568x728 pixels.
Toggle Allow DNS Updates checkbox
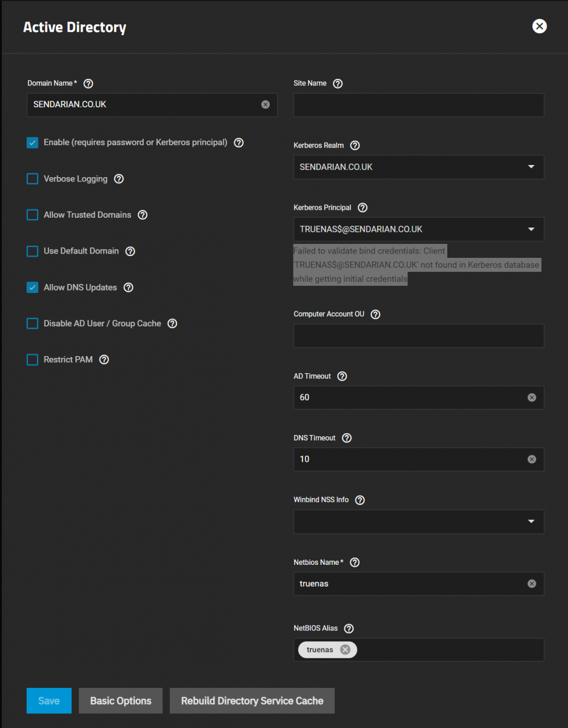[33, 288]
